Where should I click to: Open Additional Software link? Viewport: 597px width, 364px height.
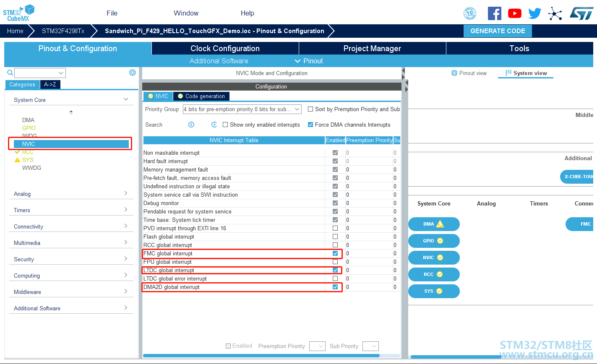[219, 61]
